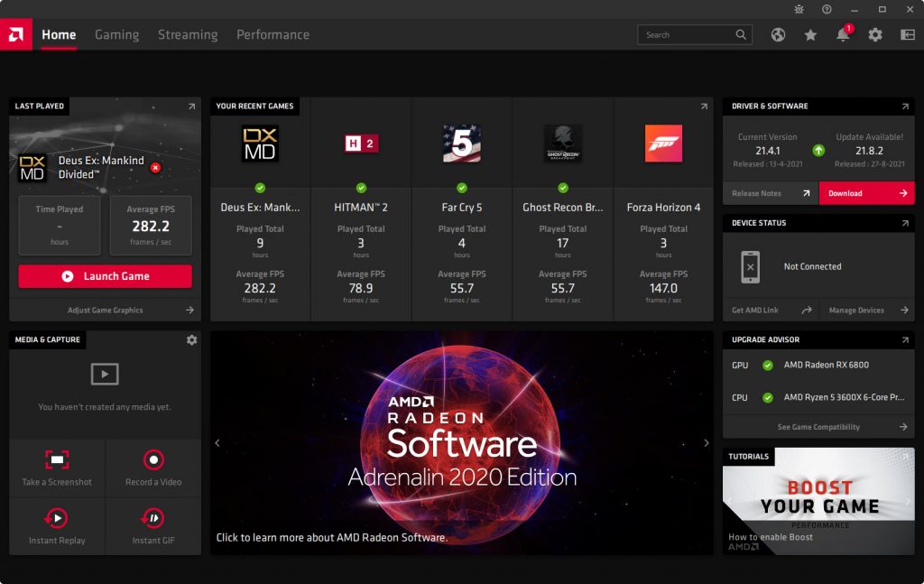Start Record a Video
This screenshot has height=584, width=924.
click(153, 460)
